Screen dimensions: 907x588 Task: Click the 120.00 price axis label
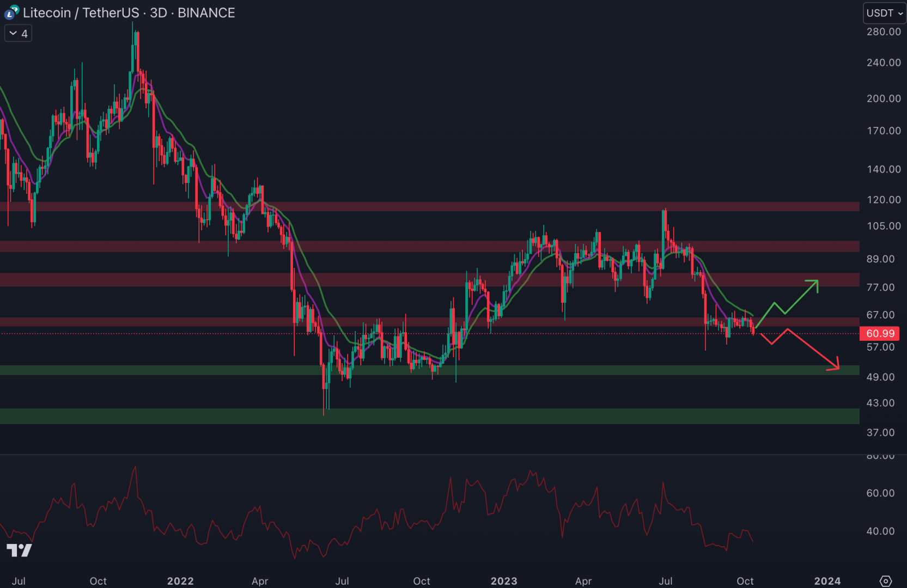coord(884,200)
